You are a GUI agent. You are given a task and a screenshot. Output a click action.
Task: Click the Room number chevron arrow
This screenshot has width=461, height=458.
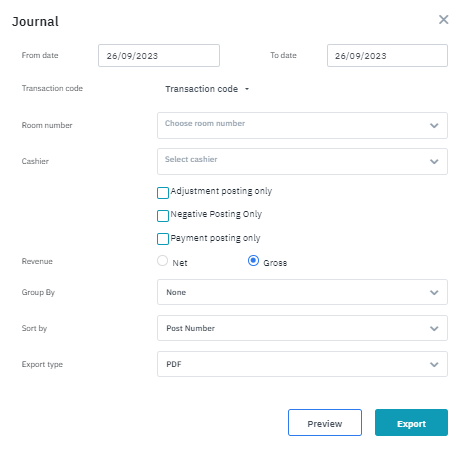[x=434, y=126]
